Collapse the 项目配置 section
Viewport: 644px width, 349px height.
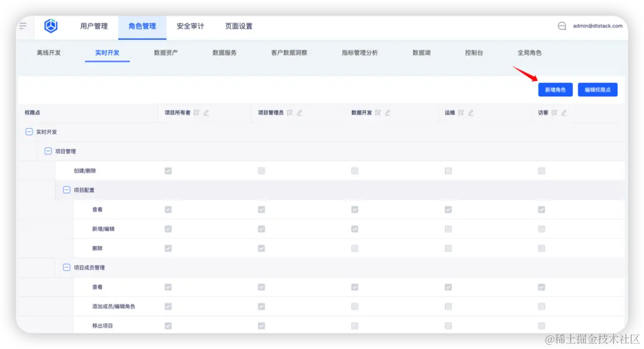coord(67,189)
